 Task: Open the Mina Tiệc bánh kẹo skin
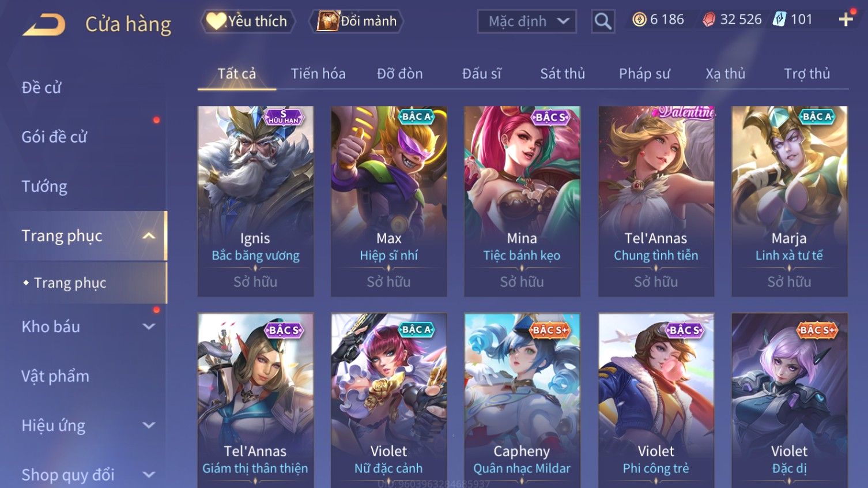tap(522, 201)
